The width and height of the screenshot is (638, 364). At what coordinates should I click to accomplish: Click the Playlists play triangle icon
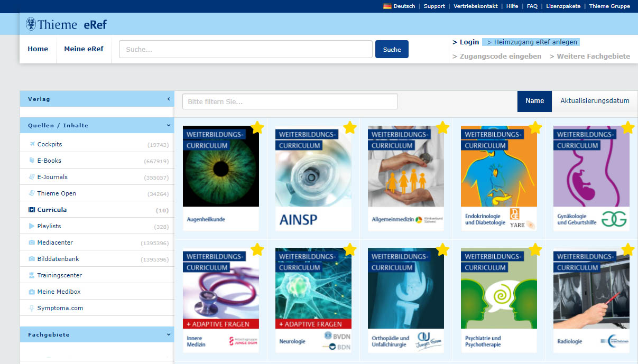click(x=32, y=226)
